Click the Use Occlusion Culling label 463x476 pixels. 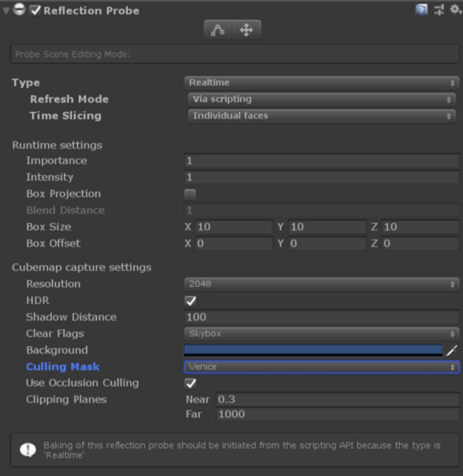[82, 383]
